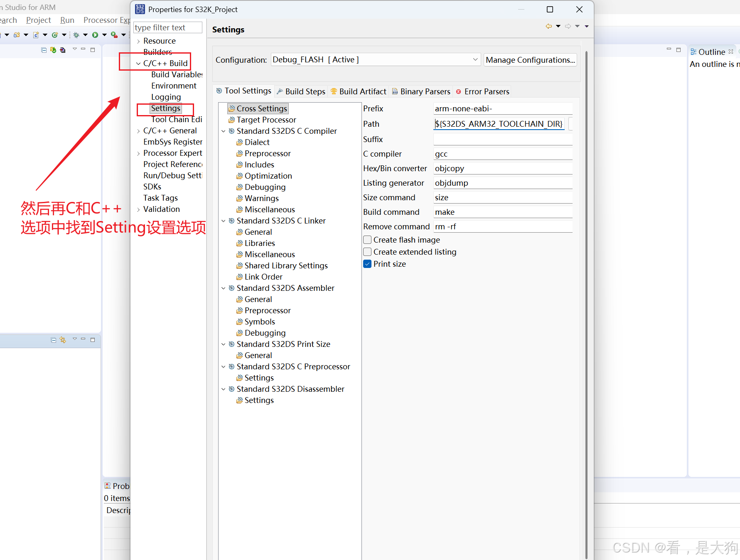Click the Target Processor icon
Viewport: 740px width, 560px height.
click(x=231, y=120)
